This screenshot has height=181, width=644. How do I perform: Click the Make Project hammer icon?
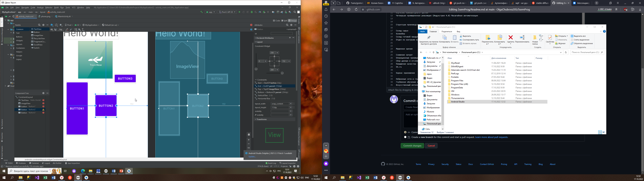point(201,12)
